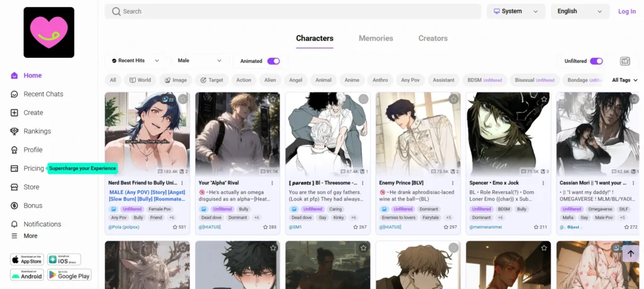Open Enemy Prince character thumbnail
The width and height of the screenshot is (644, 289).
pyautogui.click(x=418, y=134)
